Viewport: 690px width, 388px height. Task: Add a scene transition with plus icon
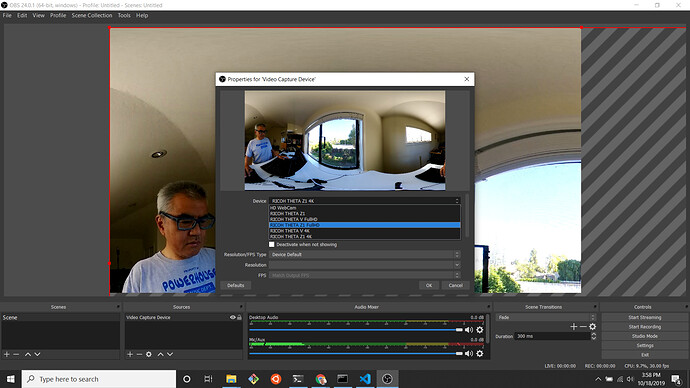coord(573,326)
